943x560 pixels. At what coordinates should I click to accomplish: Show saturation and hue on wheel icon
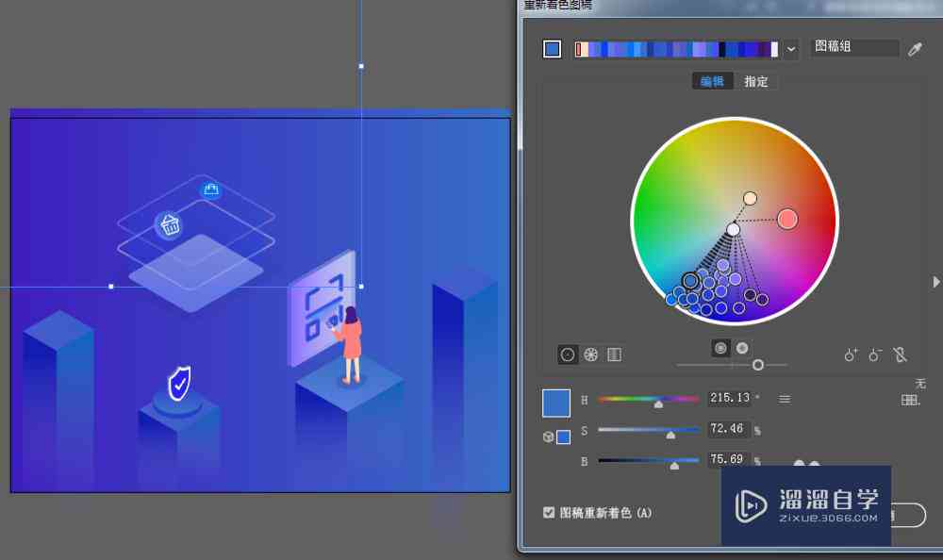pos(720,348)
